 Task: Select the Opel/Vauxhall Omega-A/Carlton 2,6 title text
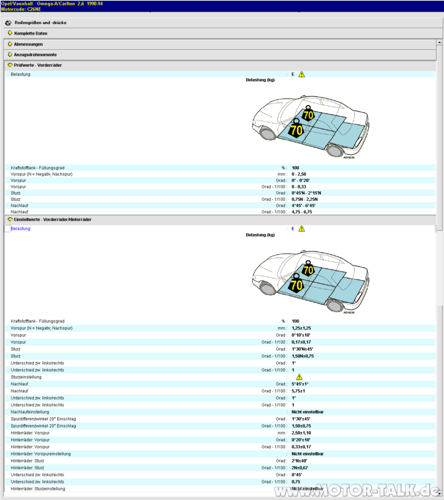pyautogui.click(x=52, y=4)
